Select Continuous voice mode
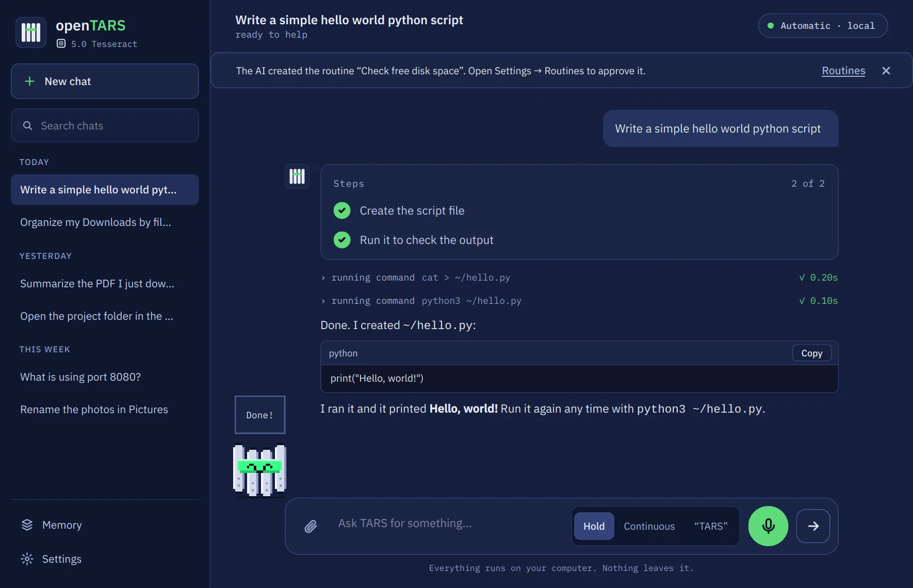This screenshot has width=913, height=588. (649, 526)
